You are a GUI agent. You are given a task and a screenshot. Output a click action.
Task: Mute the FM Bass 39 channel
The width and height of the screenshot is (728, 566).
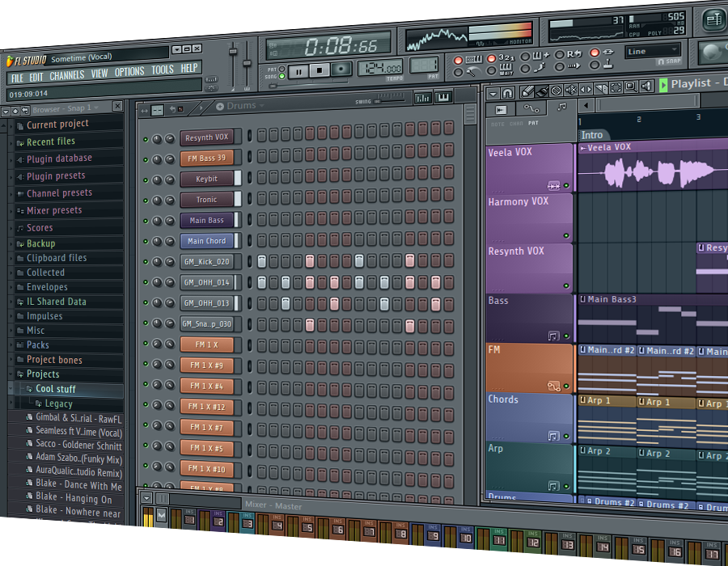point(146,159)
